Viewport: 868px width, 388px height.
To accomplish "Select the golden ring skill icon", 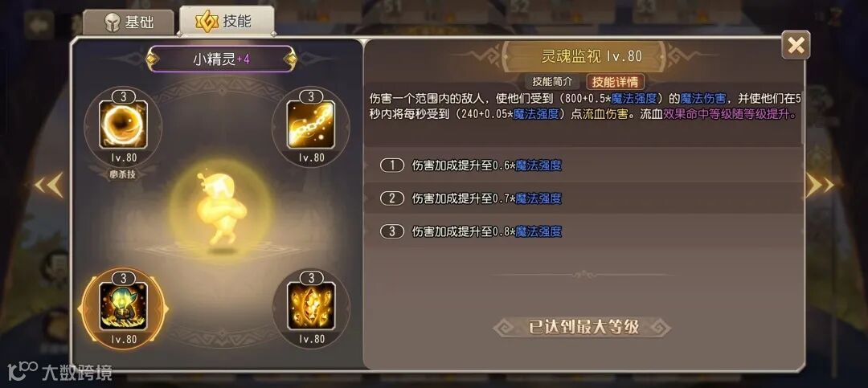I will click(123, 125).
